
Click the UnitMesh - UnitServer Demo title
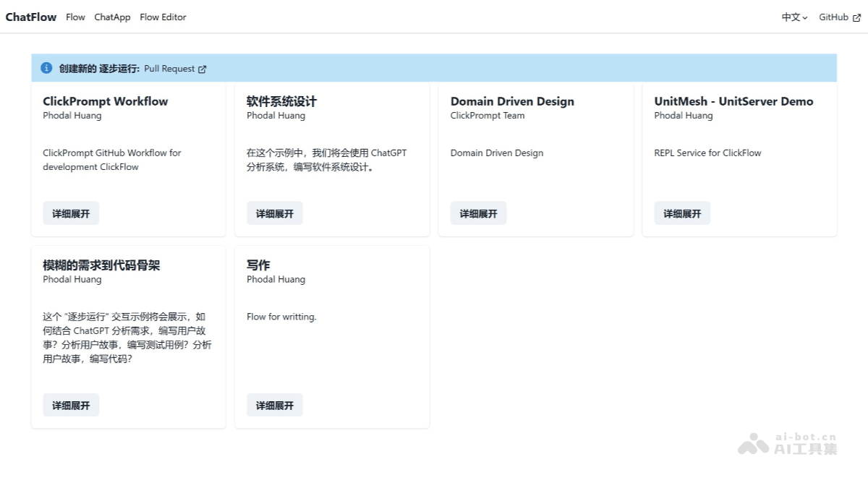[733, 101]
